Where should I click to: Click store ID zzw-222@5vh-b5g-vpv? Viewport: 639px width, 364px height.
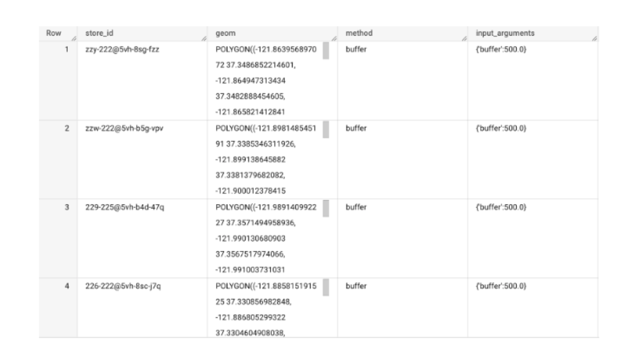(x=124, y=128)
